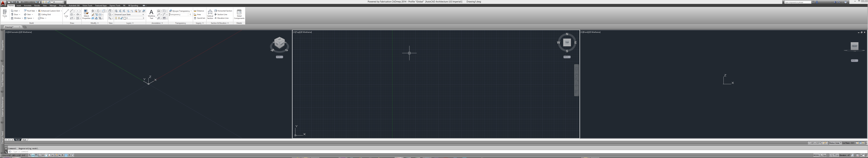The image size is (868, 158).
Task: Select the Multiline Text tool
Action: (151, 14)
